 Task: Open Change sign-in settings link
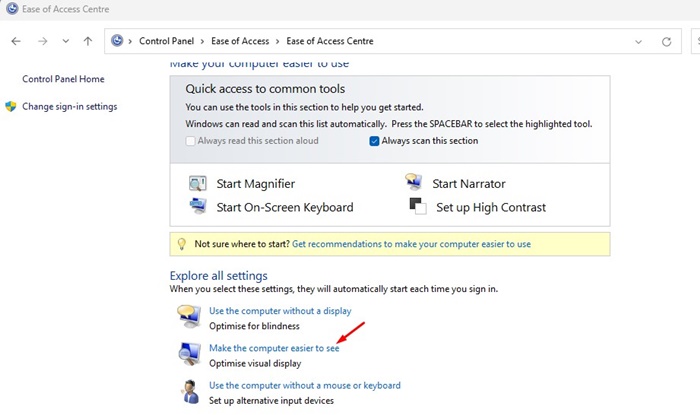click(70, 107)
